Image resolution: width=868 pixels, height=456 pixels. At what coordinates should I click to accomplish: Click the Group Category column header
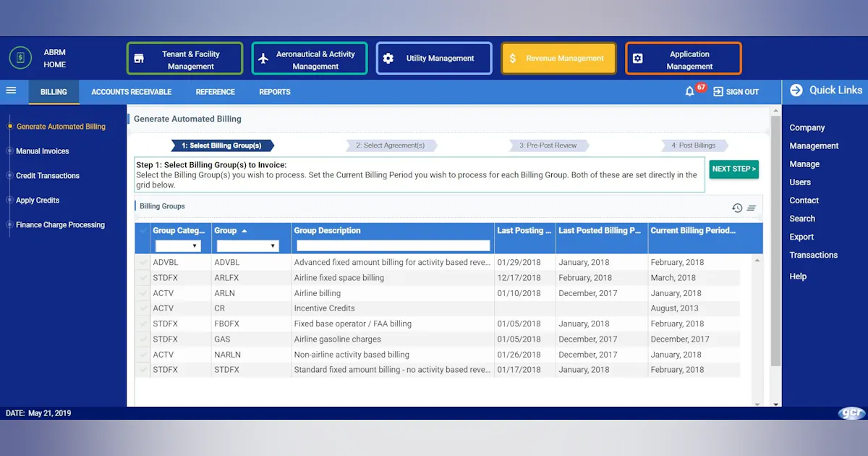(x=179, y=231)
